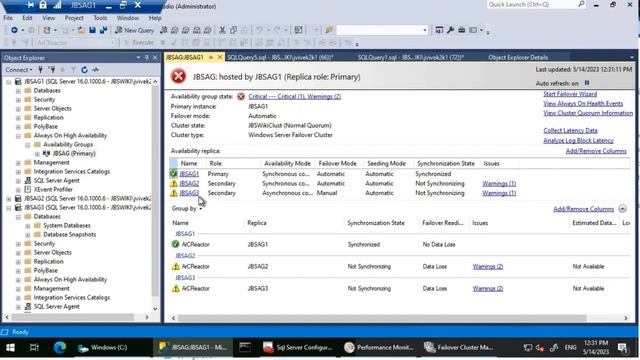Click the New Query toolbar button
Image resolution: width=640 pixels, height=360 pixels.
pos(135,30)
